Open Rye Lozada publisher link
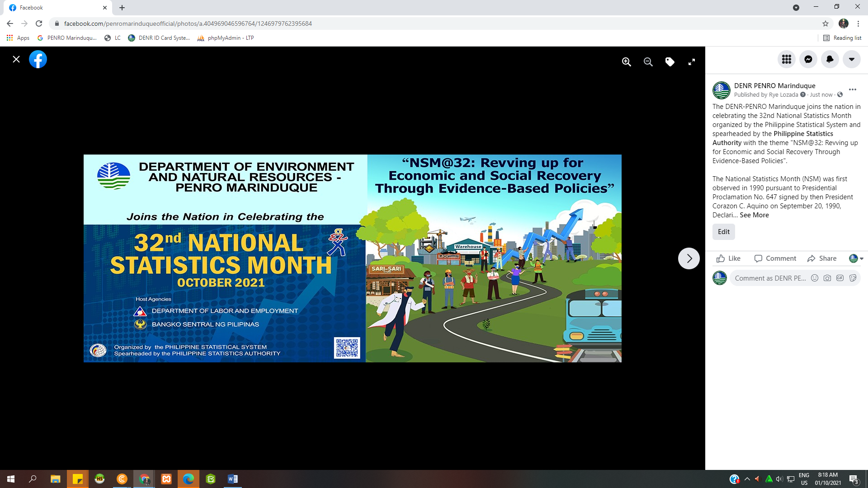This screenshot has width=868, height=488. [783, 94]
